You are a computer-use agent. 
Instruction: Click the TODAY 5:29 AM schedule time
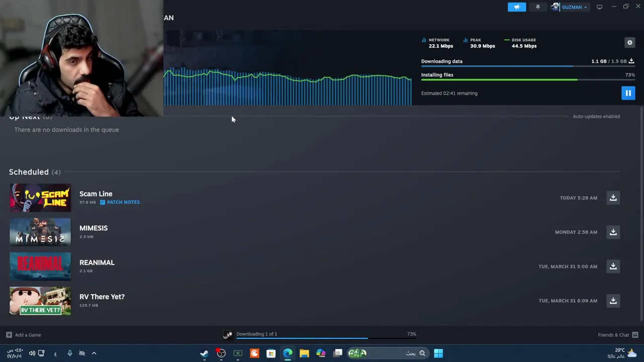point(579,198)
